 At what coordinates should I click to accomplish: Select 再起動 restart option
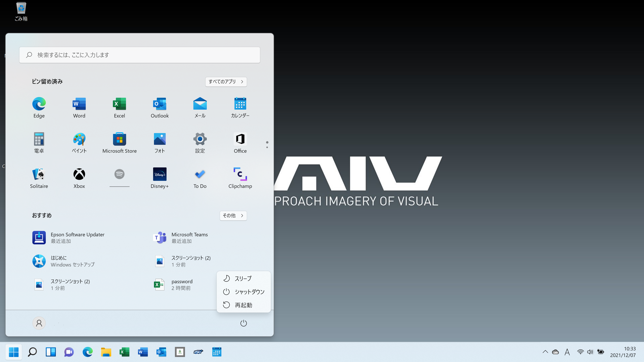(243, 305)
